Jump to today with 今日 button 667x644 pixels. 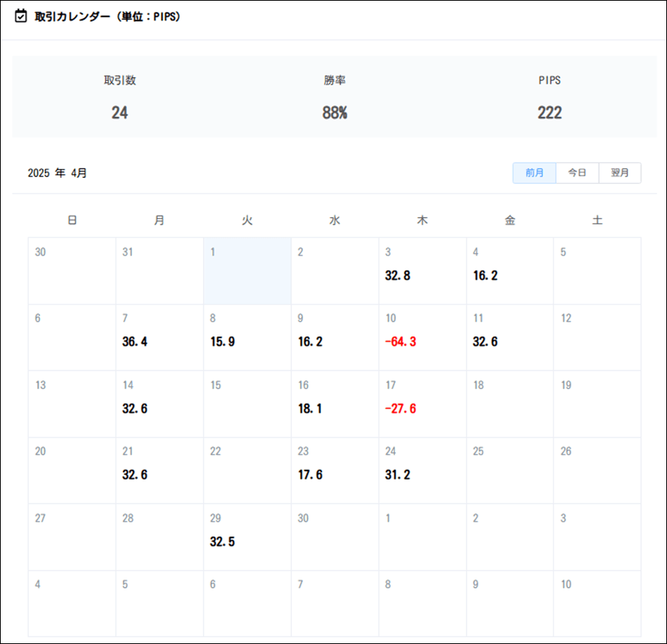pos(577,173)
